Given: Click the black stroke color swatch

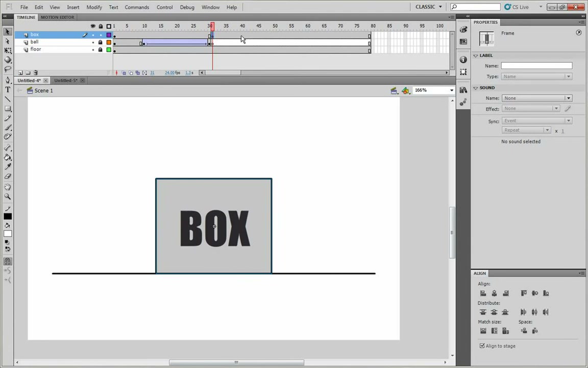Looking at the screenshot, I should pyautogui.click(x=8, y=217).
